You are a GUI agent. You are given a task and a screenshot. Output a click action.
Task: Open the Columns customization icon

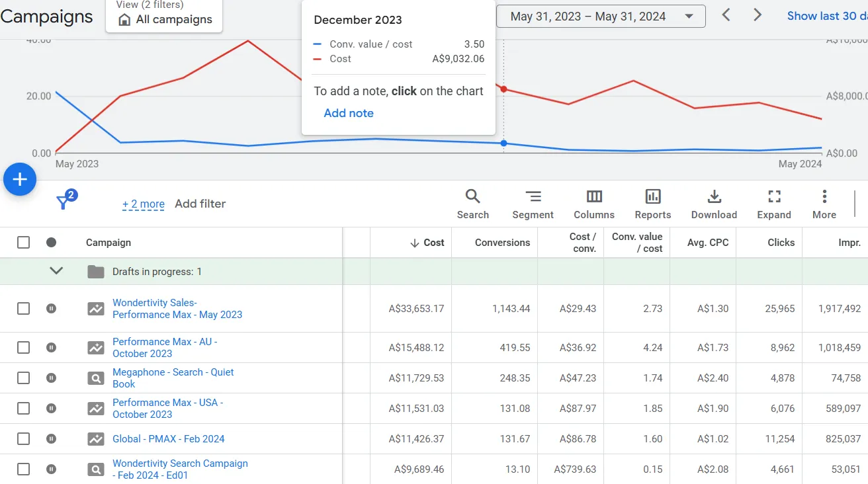593,197
